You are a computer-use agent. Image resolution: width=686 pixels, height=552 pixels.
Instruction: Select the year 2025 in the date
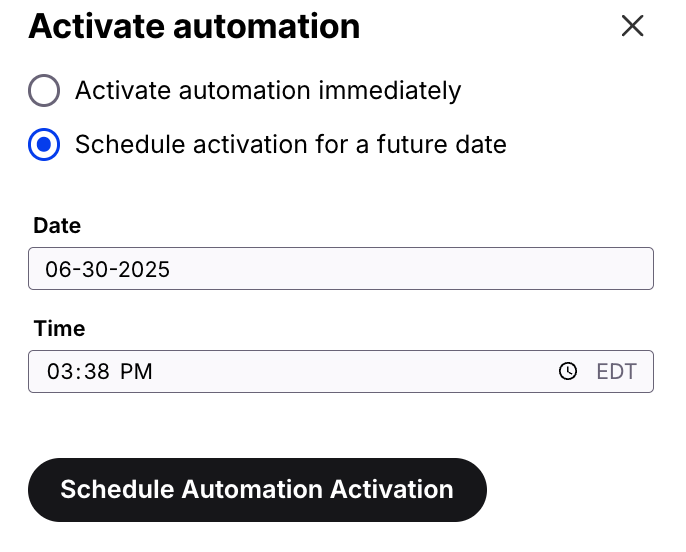[x=139, y=270]
